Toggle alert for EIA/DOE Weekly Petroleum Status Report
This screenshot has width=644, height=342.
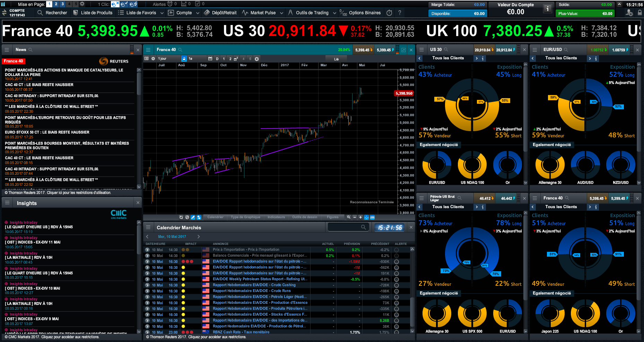pyautogui.click(x=396, y=279)
